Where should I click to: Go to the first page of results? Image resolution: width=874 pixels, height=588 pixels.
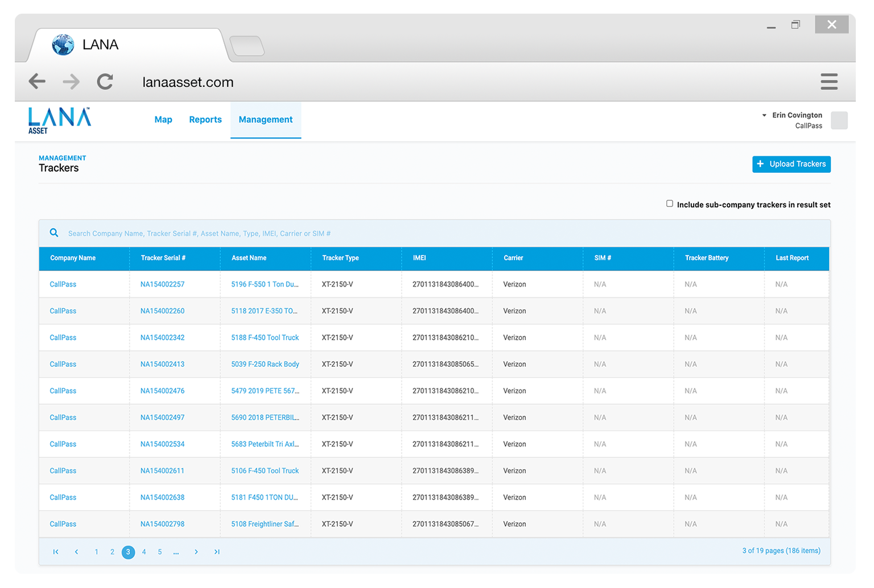[x=56, y=552]
